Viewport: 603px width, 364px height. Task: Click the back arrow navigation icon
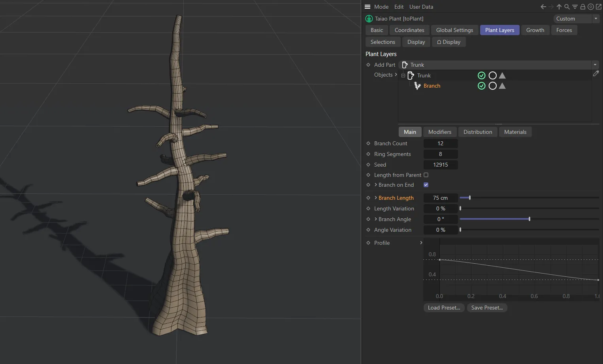543,7
